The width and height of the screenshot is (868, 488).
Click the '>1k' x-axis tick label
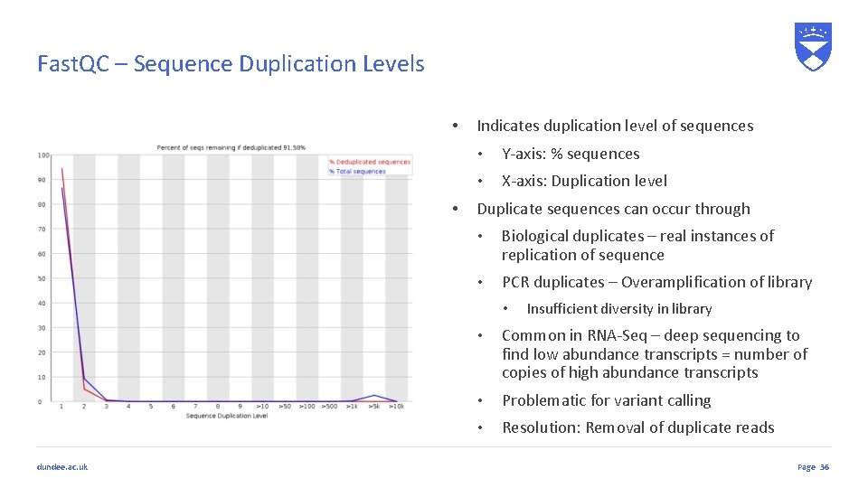point(352,406)
